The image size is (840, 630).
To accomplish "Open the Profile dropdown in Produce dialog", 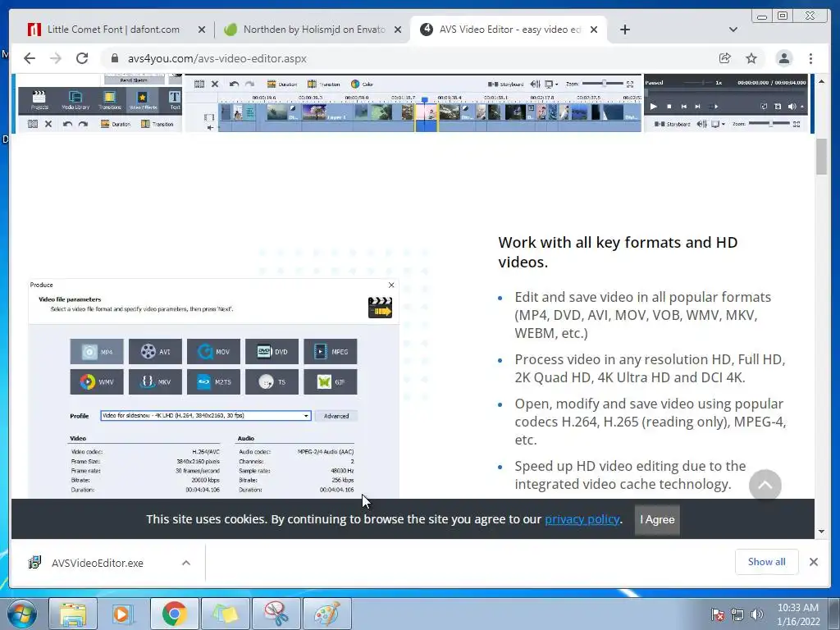I will pyautogui.click(x=206, y=416).
